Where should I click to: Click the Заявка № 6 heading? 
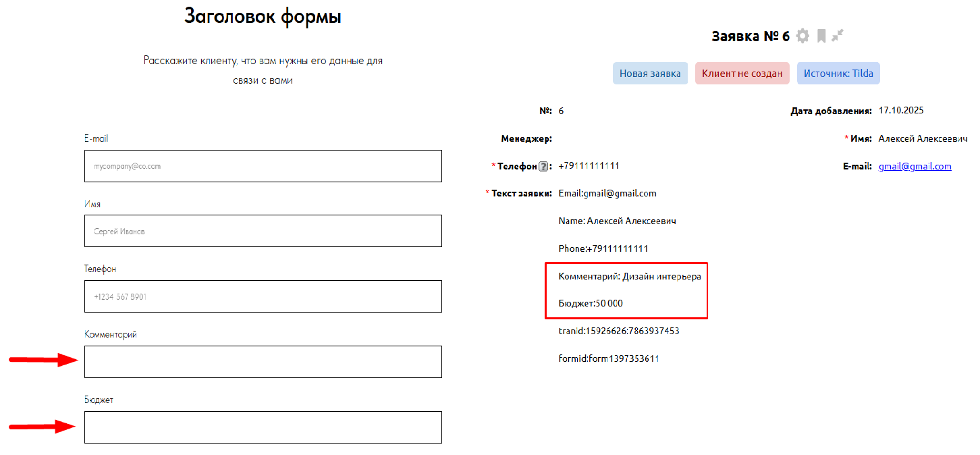click(750, 36)
